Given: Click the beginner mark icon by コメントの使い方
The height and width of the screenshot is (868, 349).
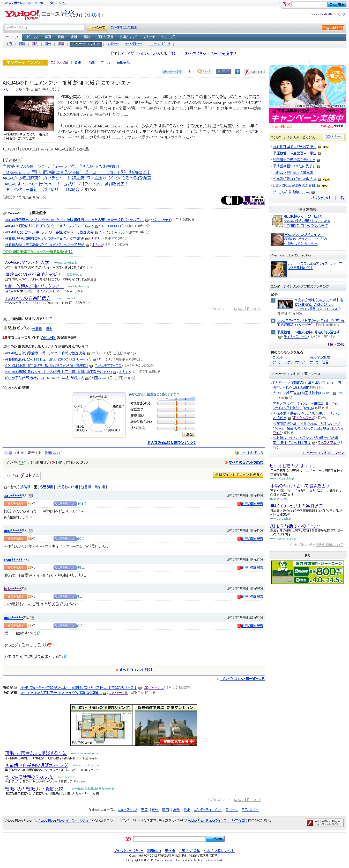Looking at the screenshot, I should pos(237,453).
